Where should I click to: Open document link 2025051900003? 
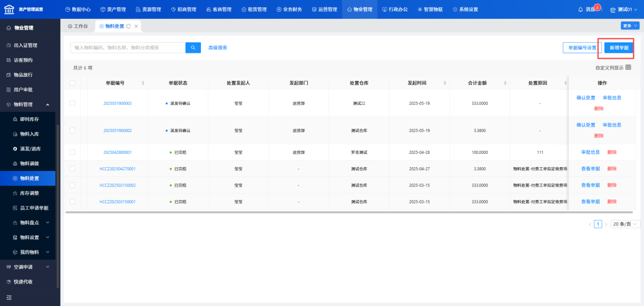118,104
